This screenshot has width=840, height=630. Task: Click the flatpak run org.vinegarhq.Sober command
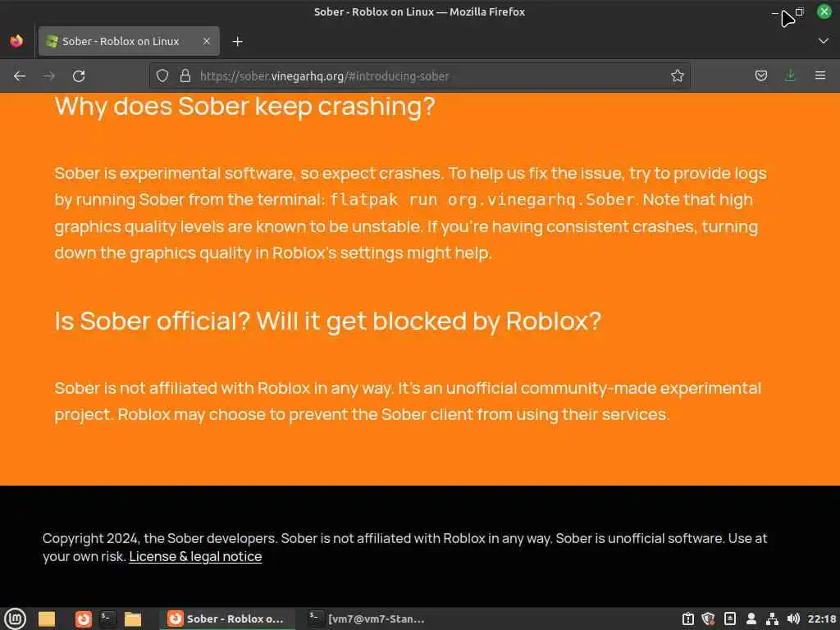[482, 200]
